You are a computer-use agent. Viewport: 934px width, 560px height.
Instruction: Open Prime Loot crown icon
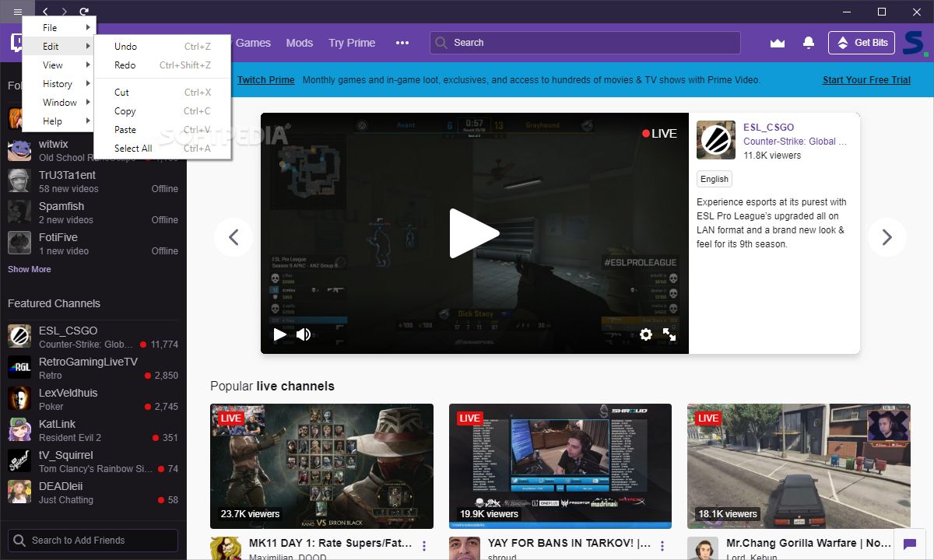click(777, 43)
